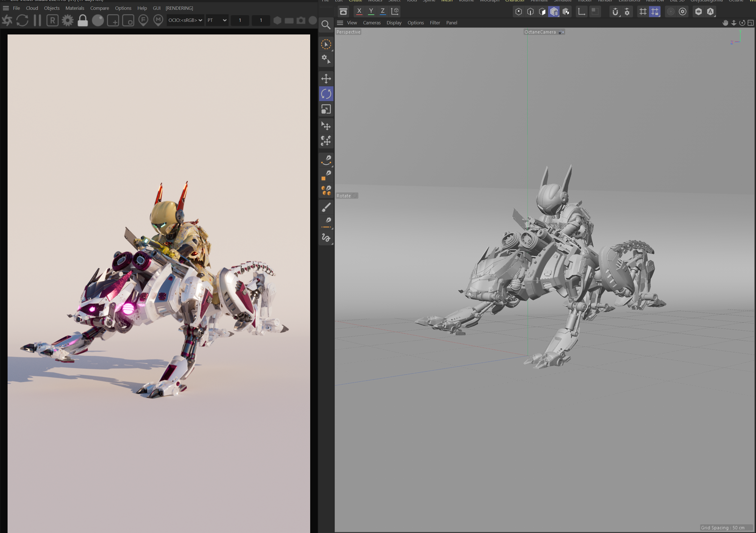Open the OCIO sRGB color space dropdown

pyautogui.click(x=185, y=20)
